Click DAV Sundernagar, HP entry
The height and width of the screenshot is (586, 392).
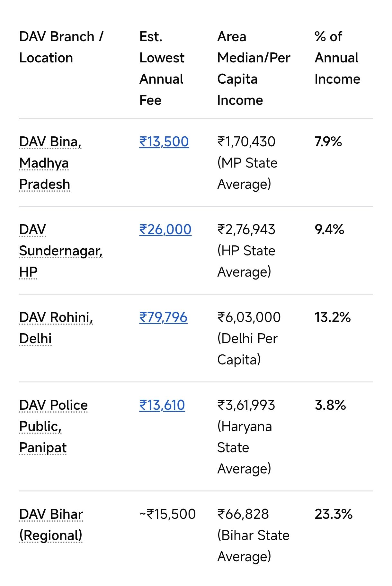tap(60, 251)
